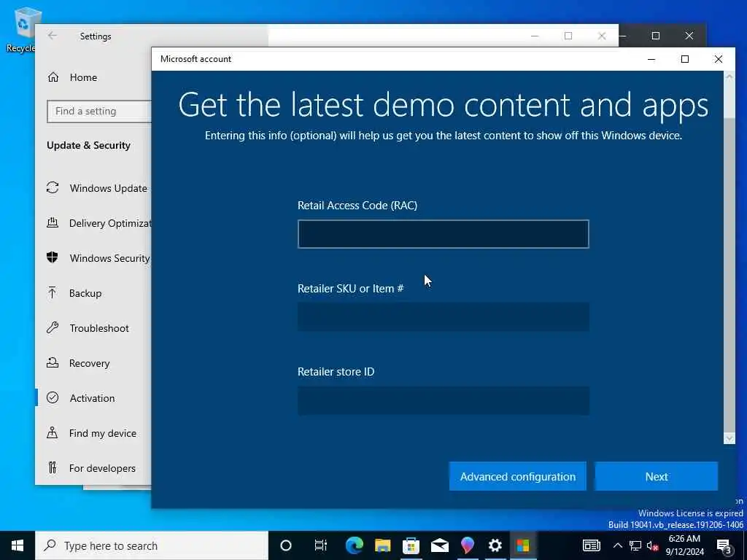Screen dimensions: 747x560
Task: Close the Microsoft account window
Action: tap(718, 59)
